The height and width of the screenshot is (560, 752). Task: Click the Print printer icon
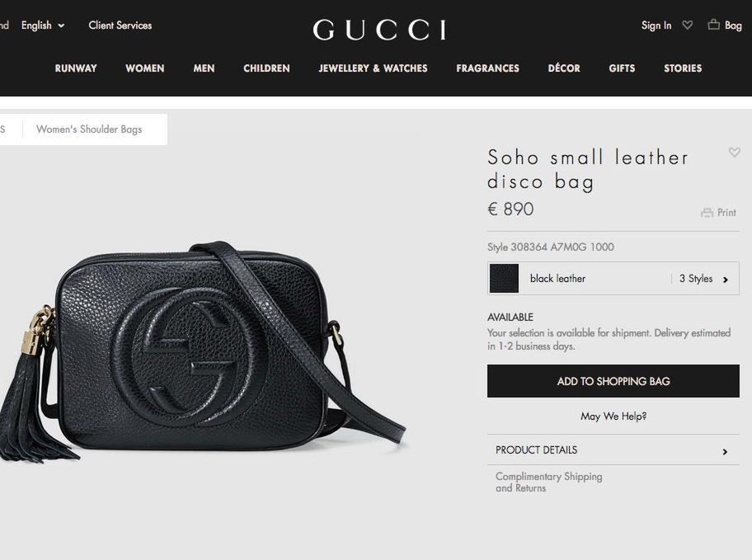pos(707,213)
